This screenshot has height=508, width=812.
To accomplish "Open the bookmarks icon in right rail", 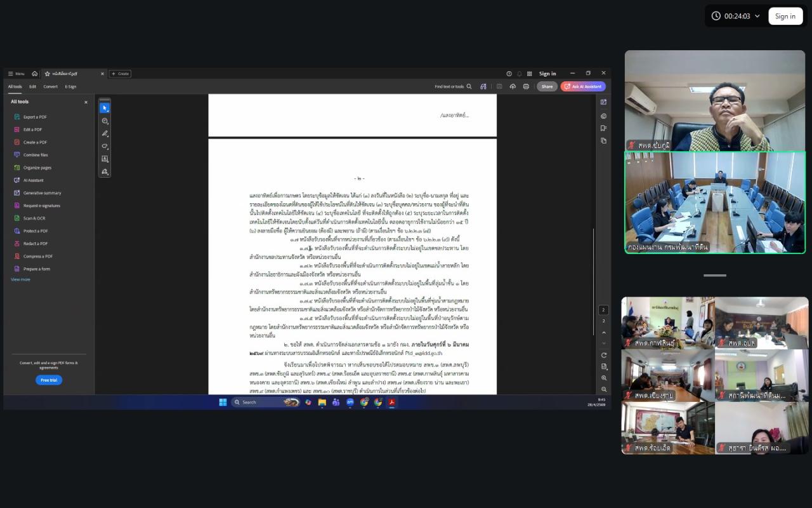I will tap(603, 128).
